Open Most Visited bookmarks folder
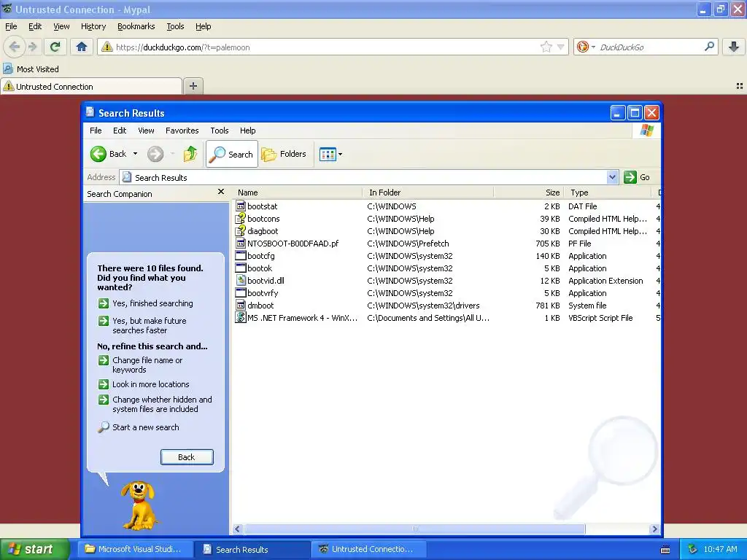747x560 pixels. (x=31, y=69)
